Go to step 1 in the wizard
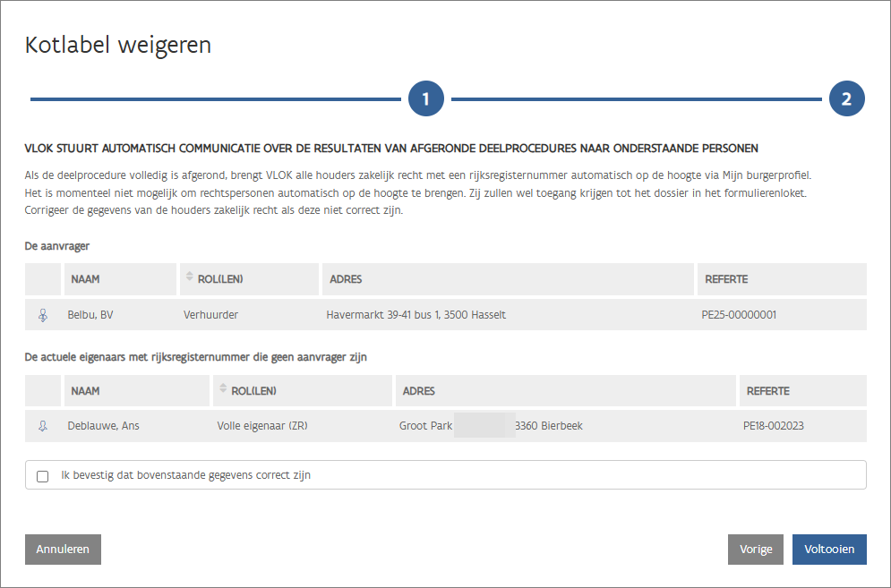Image resolution: width=891 pixels, height=588 pixels. pyautogui.click(x=426, y=98)
